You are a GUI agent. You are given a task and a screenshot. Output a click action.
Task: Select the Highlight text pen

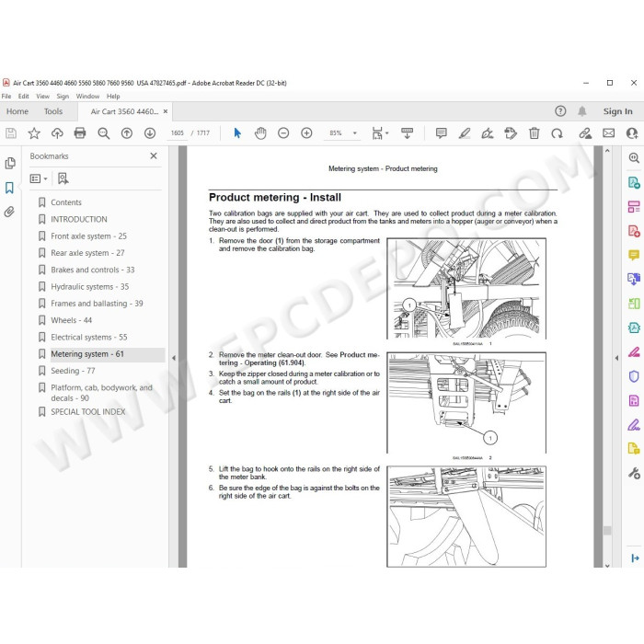465,133
